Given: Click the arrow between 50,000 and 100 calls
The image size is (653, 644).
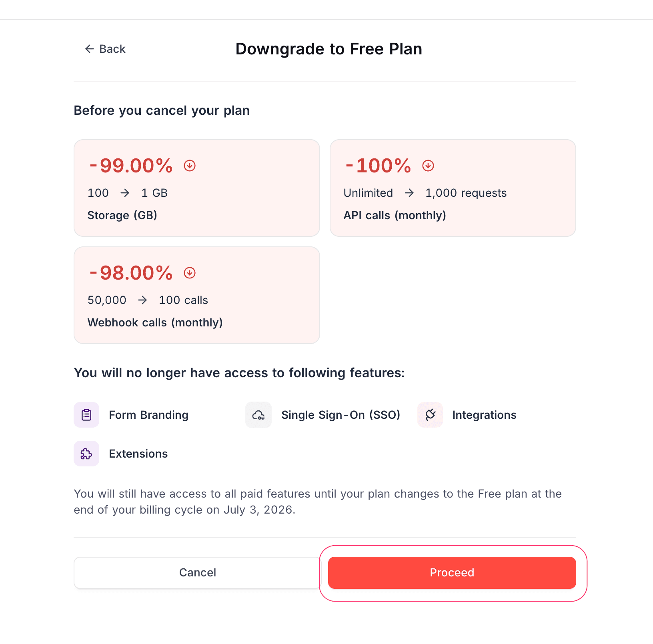Looking at the screenshot, I should click(x=143, y=300).
